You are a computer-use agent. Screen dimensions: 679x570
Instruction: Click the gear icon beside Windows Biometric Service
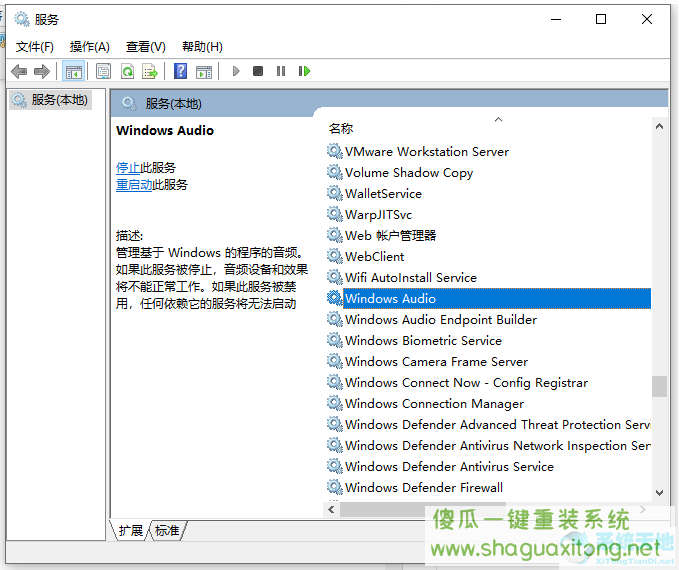click(334, 340)
